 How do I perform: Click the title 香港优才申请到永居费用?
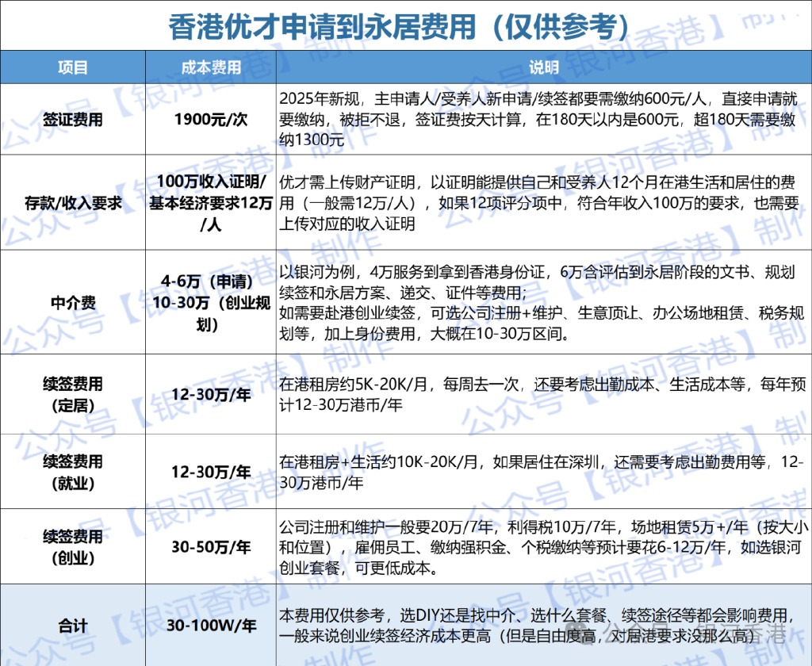[399, 25]
